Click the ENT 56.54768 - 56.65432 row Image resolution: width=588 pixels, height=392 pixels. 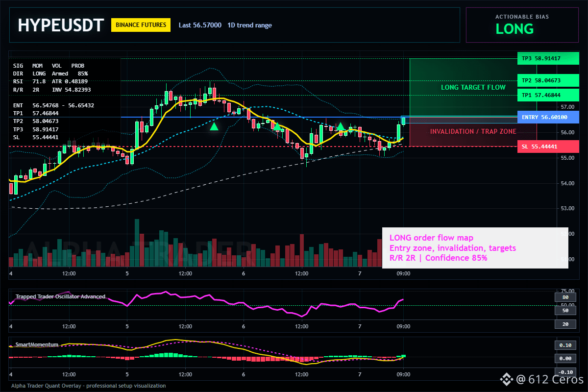(53, 105)
